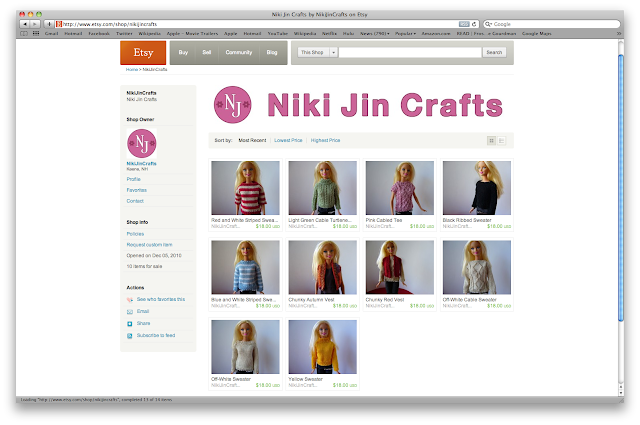Open the Pink Cabled Tee thumbnail
The height and width of the screenshot is (425, 640).
click(400, 188)
